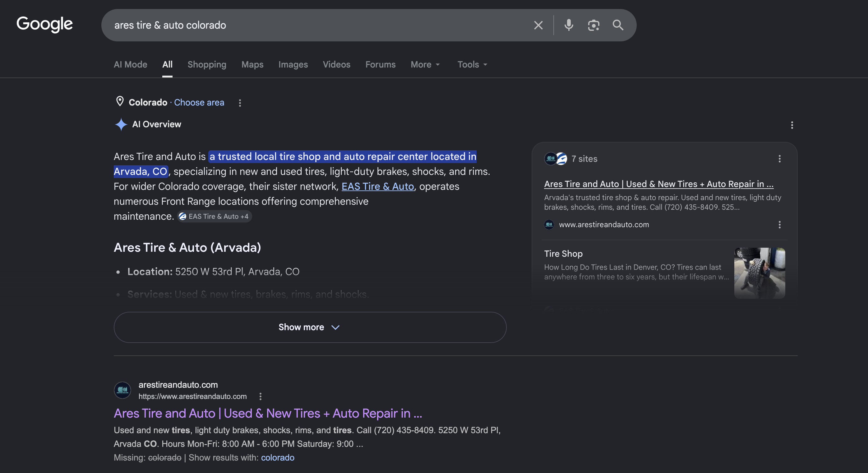
Task: Submit search with the magnifying glass icon
Action: pos(618,25)
